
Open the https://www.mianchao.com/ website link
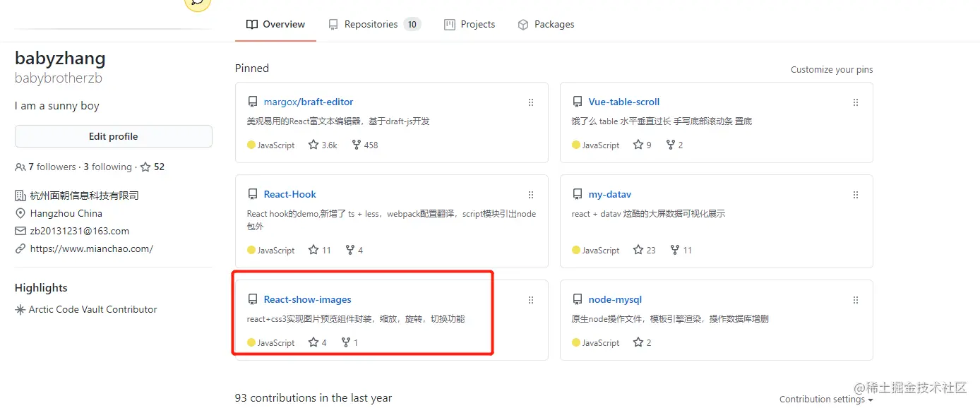pos(92,248)
